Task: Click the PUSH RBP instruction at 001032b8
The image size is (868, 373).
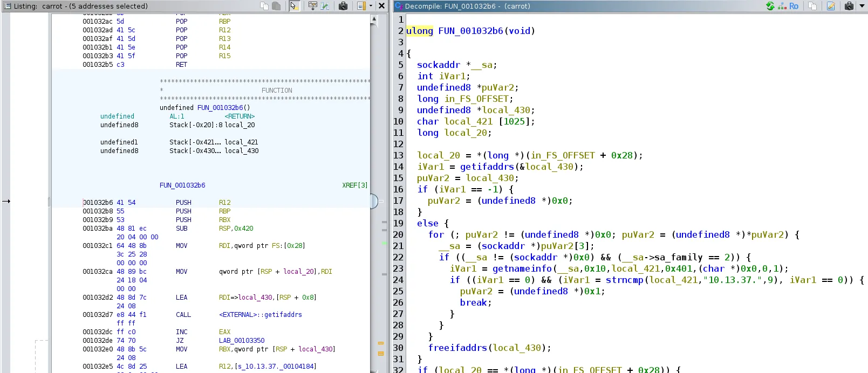Action: [x=203, y=211]
